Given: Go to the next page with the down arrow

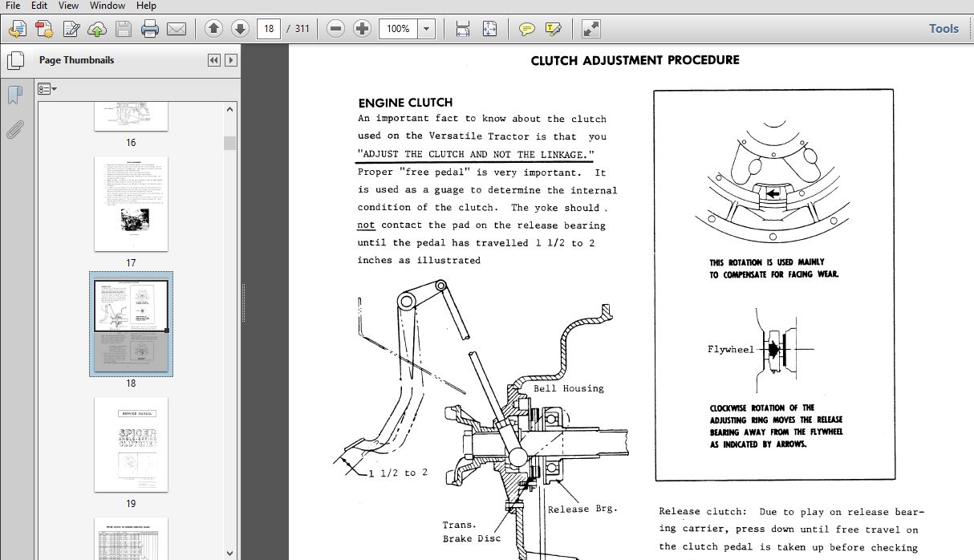Looking at the screenshot, I should pos(240,29).
